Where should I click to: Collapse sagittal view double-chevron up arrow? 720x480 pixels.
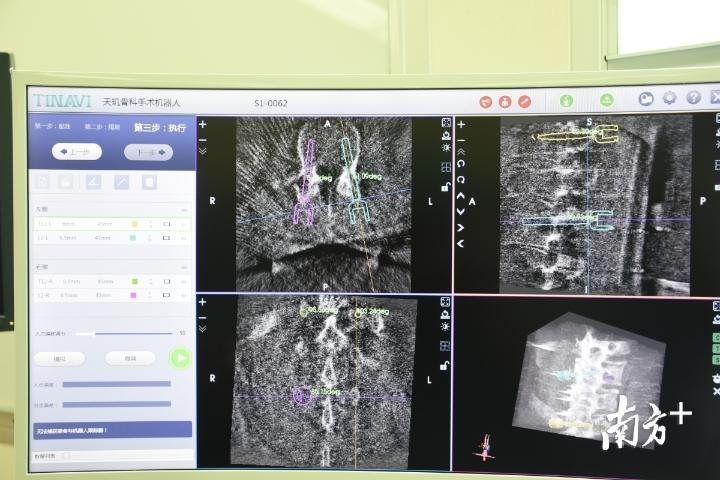click(461, 151)
